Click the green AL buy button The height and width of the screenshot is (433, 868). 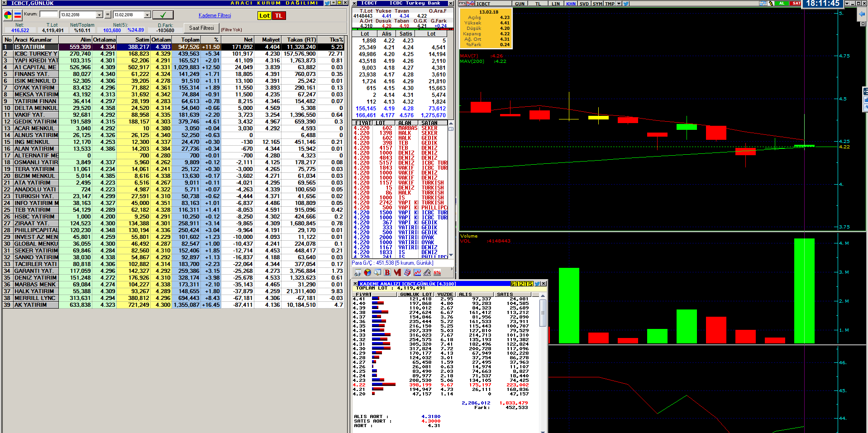pyautogui.click(x=782, y=3)
